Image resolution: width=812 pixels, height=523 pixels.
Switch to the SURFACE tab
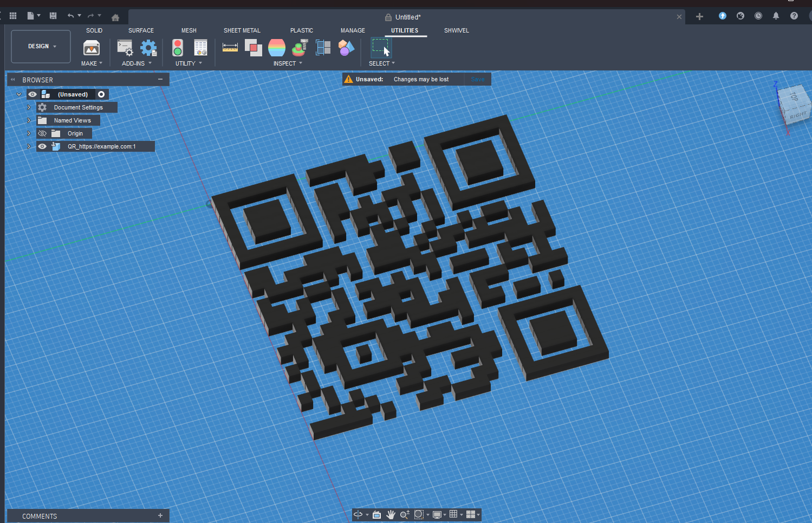click(141, 30)
